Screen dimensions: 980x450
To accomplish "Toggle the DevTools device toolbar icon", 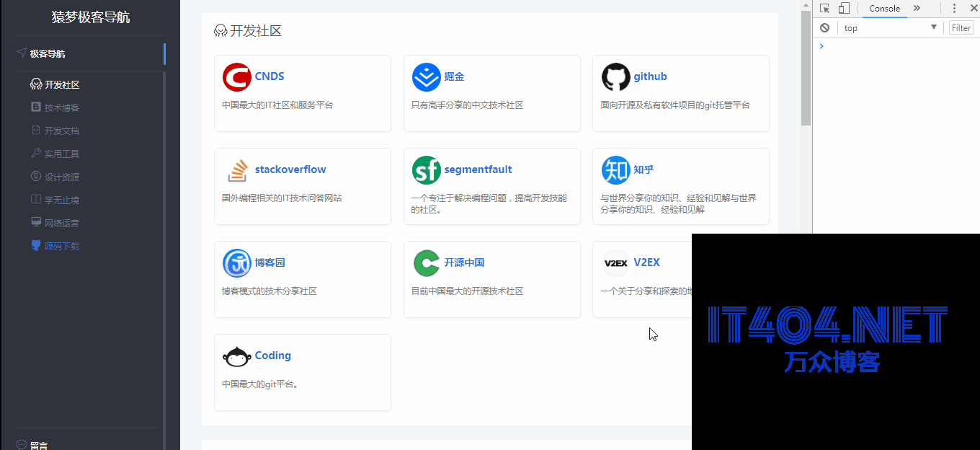I will tap(844, 9).
